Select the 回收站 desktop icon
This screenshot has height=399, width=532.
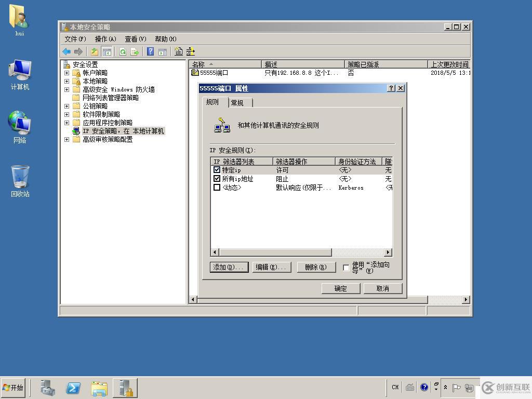[20, 181]
